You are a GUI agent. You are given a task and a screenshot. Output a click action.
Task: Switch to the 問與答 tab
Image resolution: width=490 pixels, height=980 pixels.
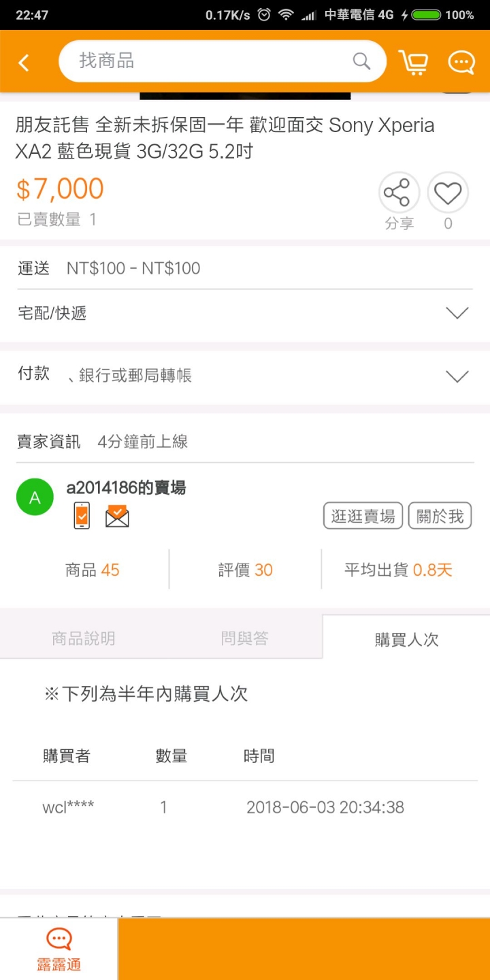244,638
